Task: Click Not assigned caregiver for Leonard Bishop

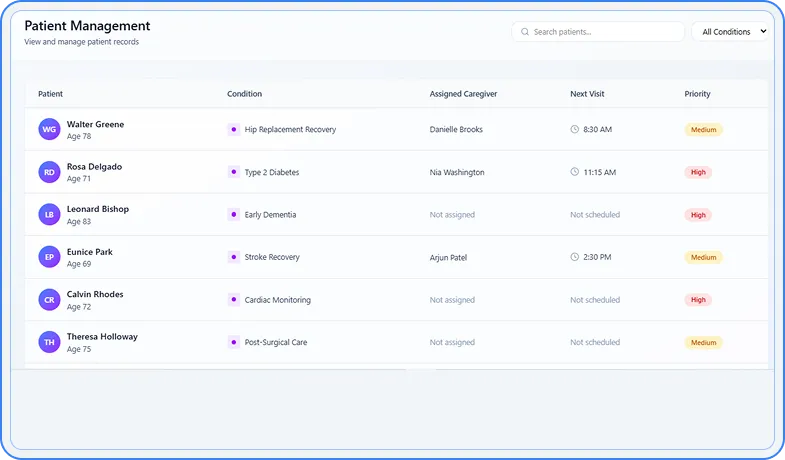Action: coord(452,215)
